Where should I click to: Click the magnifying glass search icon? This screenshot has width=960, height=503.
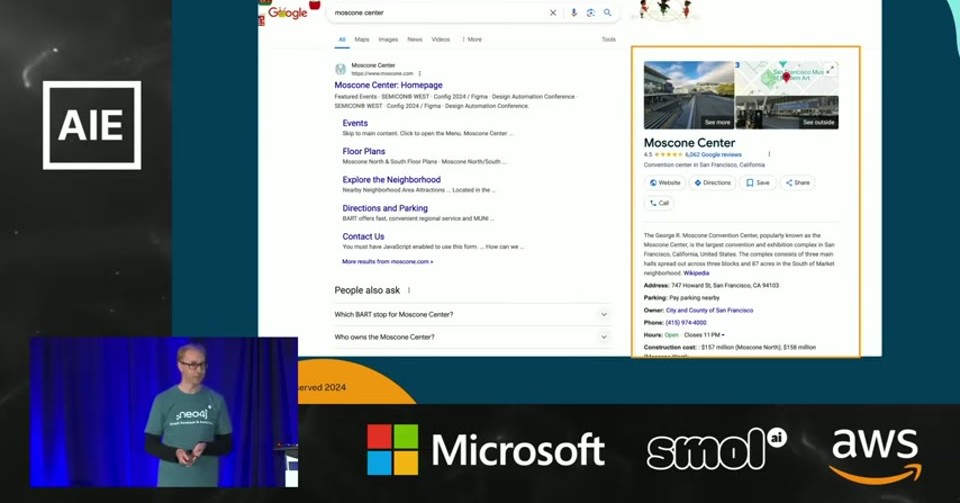tap(607, 12)
